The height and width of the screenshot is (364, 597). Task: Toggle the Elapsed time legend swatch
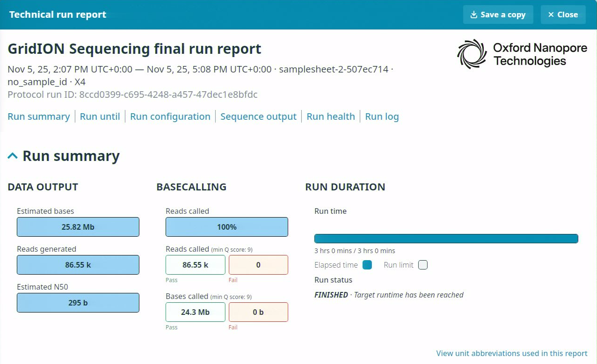pyautogui.click(x=367, y=265)
